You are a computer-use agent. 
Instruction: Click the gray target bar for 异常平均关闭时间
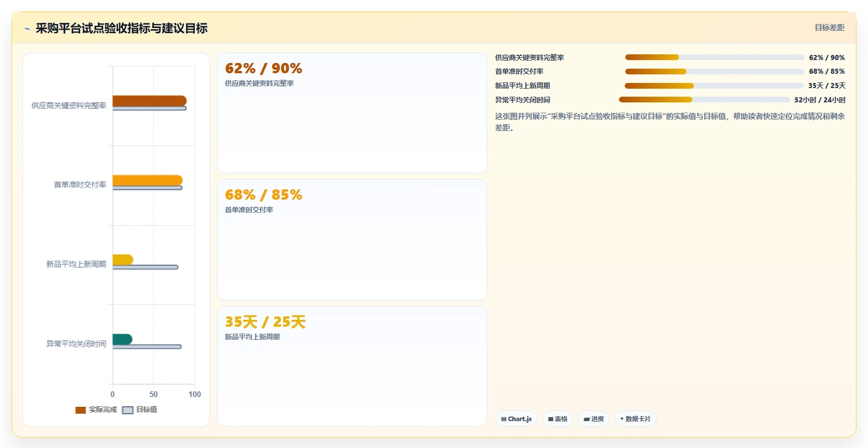click(x=147, y=347)
